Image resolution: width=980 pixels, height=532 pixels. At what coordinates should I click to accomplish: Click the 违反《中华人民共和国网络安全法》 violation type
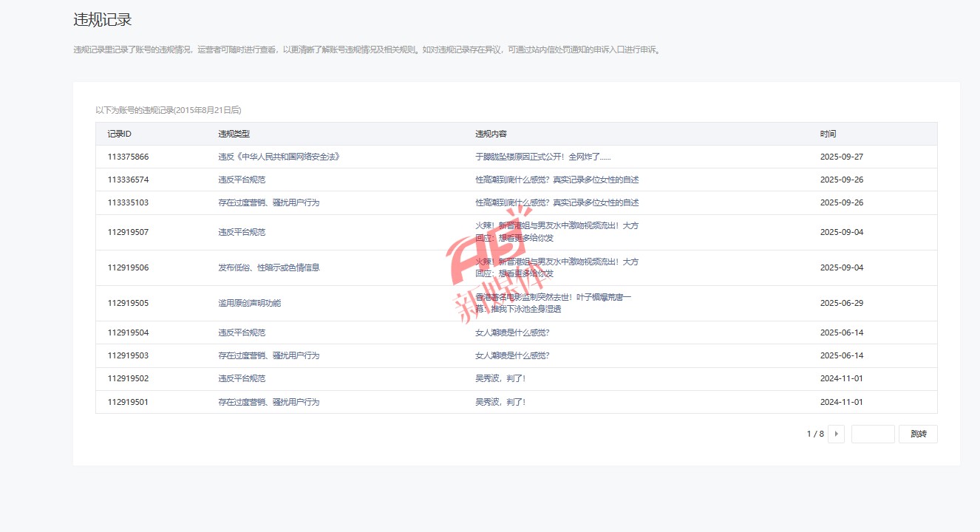click(279, 157)
